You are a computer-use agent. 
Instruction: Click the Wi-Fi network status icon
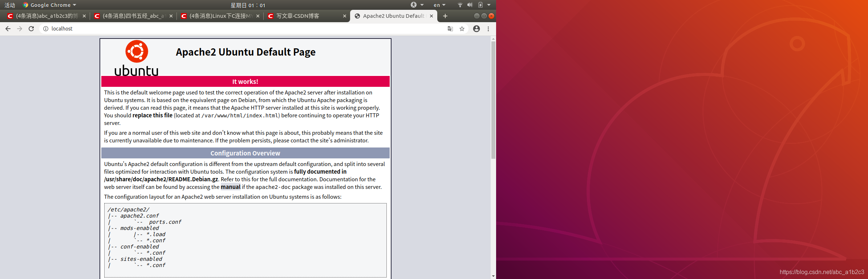(460, 5)
